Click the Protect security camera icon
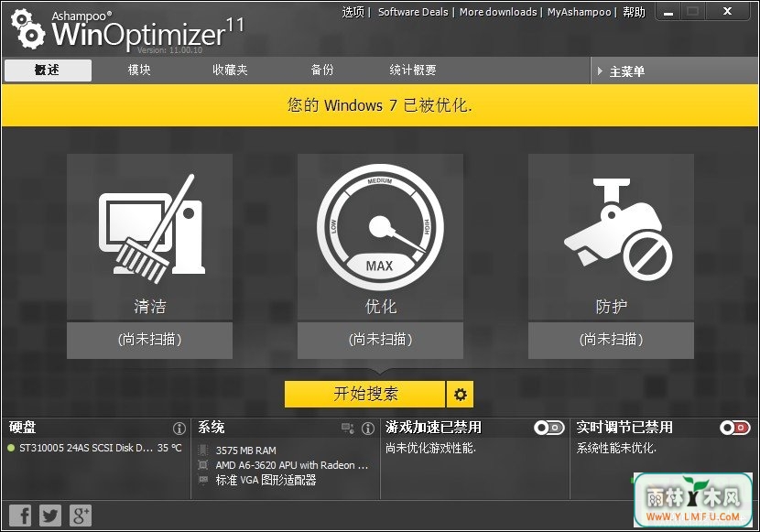This screenshot has height=532, width=760. [x=618, y=229]
